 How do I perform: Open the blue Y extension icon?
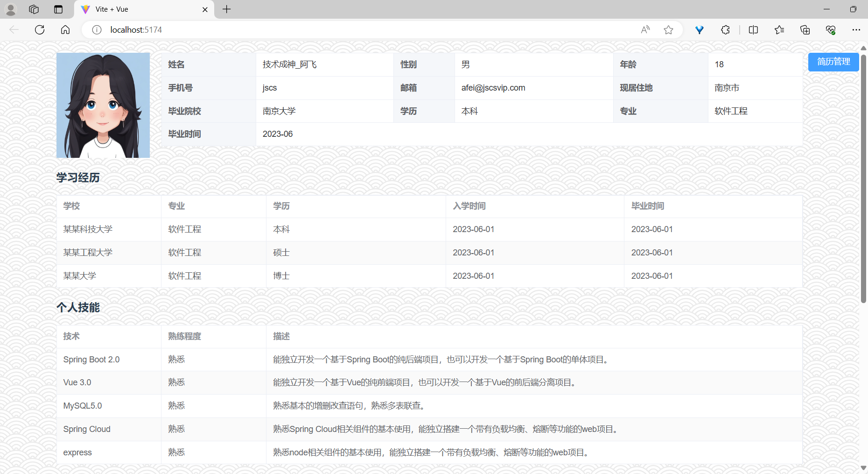coord(699,30)
